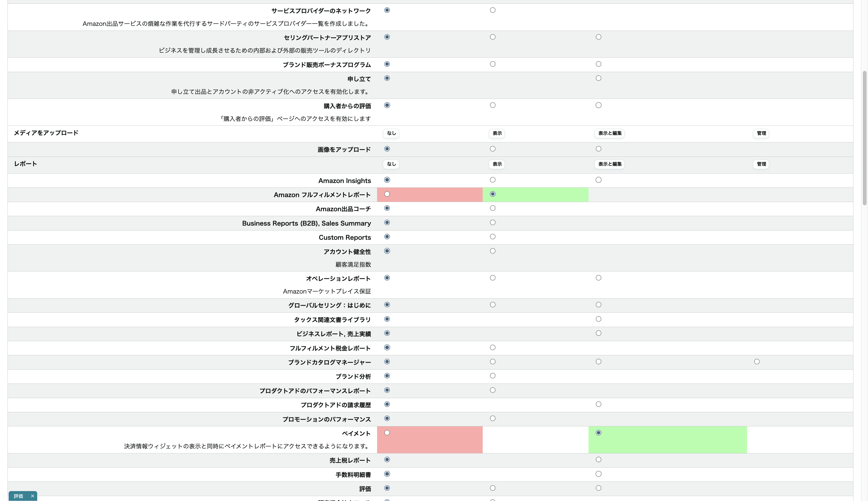Viewport: 868px width, 501px height.
Task: Click 表示 header button in メディアをアップロード section
Action: point(497,133)
